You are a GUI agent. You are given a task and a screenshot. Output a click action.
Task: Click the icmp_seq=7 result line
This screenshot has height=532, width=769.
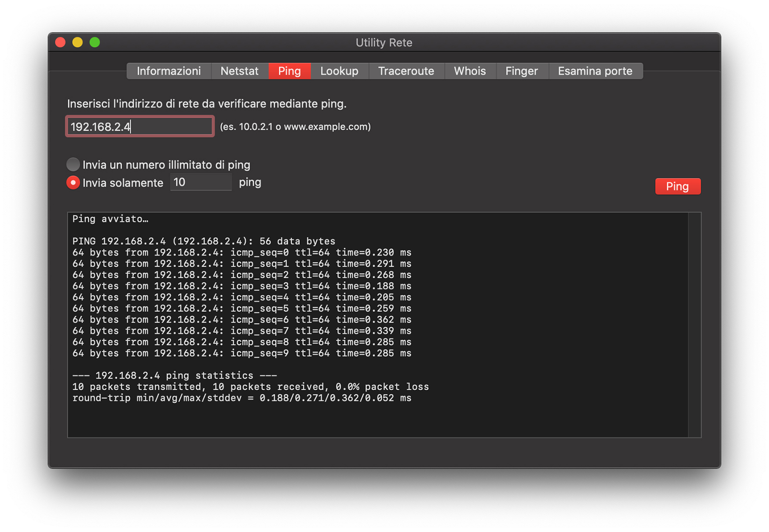coord(242,331)
